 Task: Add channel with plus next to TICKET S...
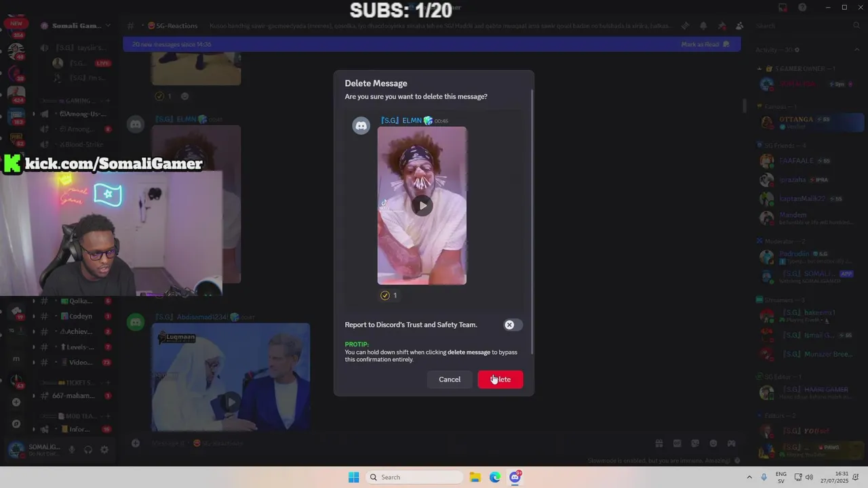[108, 383]
